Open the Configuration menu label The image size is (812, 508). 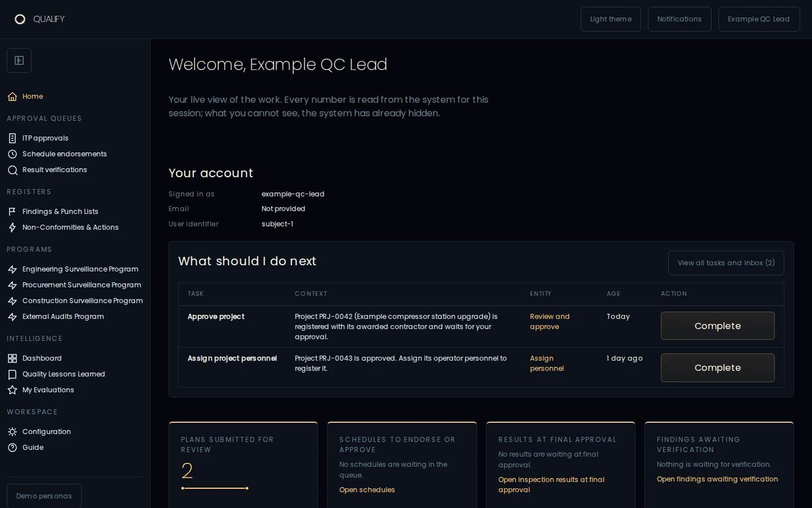[x=46, y=432]
